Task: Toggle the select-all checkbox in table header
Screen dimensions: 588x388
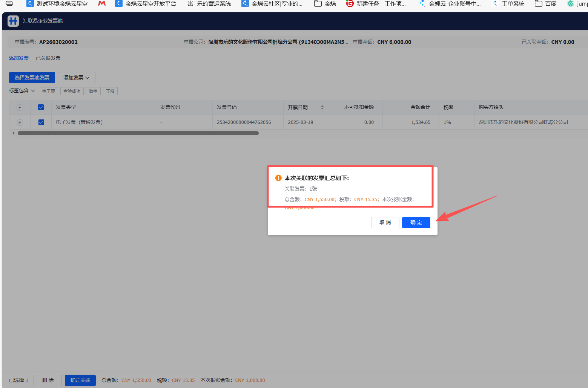Action: click(x=41, y=107)
